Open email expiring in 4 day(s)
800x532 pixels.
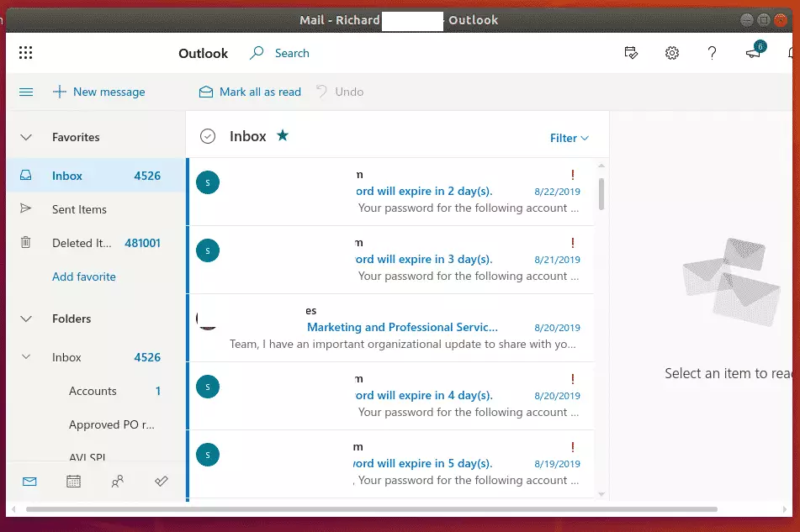coord(391,396)
